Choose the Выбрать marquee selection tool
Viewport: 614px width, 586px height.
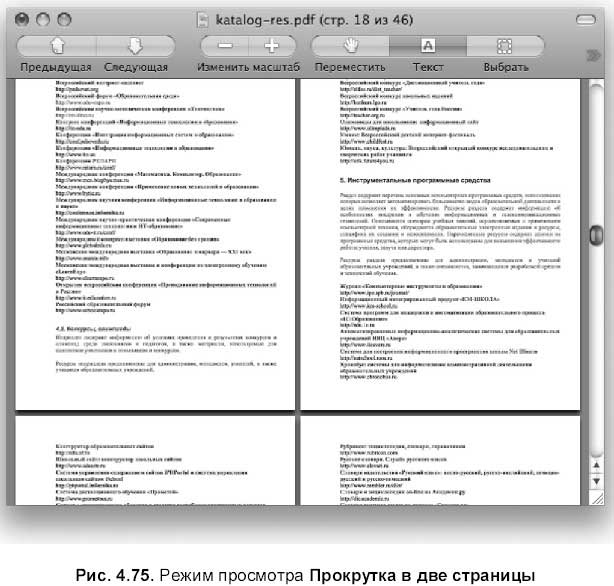504,46
